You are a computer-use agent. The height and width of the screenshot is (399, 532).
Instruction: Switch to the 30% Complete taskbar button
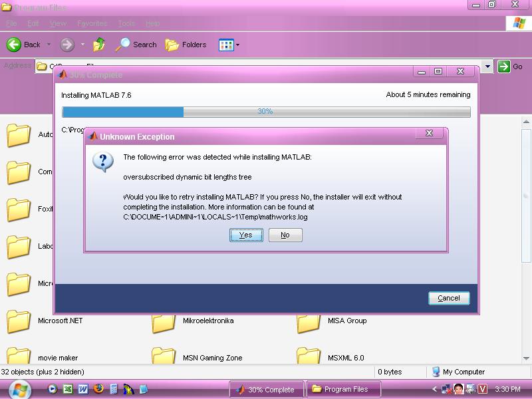[x=267, y=390]
